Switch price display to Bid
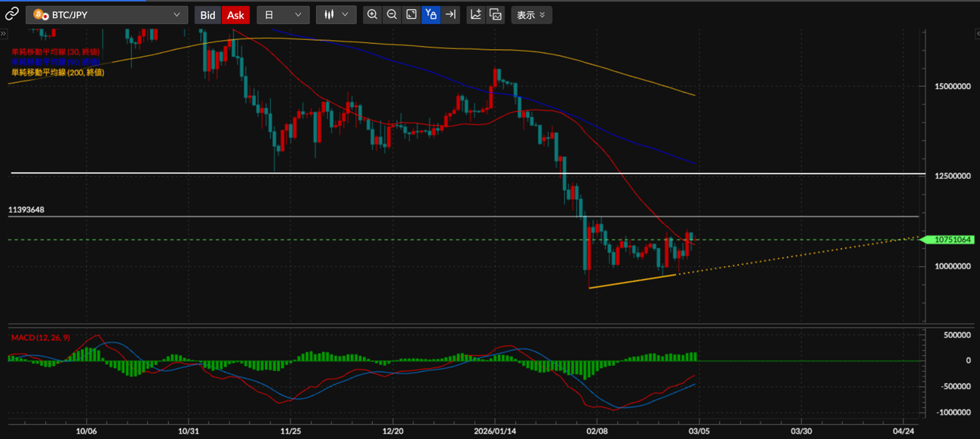Image resolution: width=980 pixels, height=439 pixels. tap(207, 15)
